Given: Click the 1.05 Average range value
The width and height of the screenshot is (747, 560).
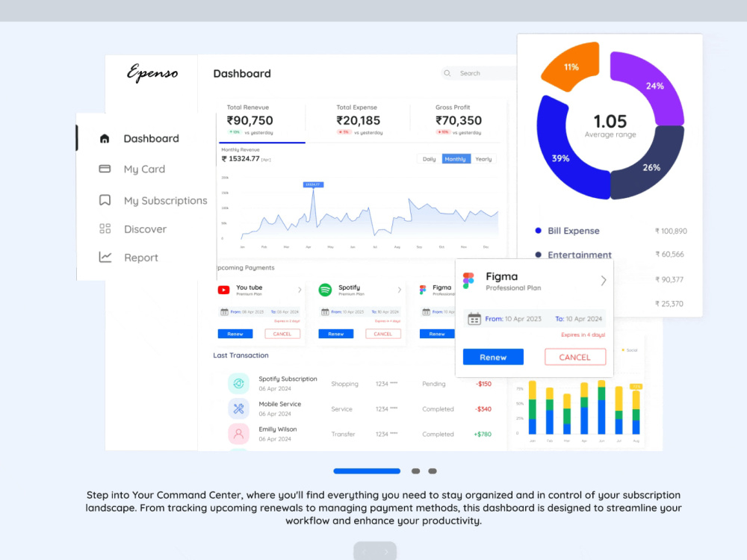Looking at the screenshot, I should coord(610,122).
